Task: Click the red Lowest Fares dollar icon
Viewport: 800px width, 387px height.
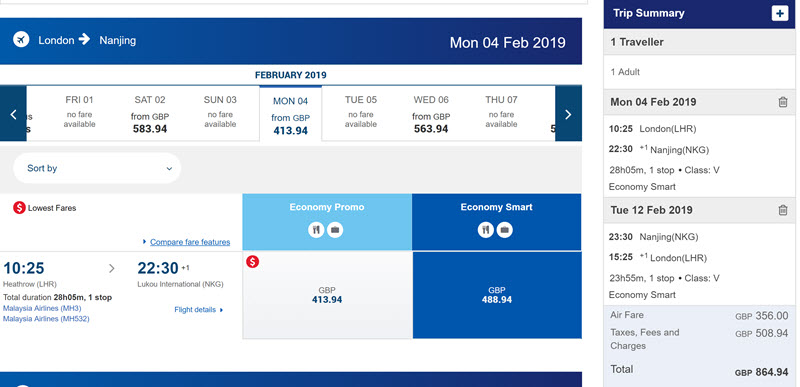Action: 19,208
